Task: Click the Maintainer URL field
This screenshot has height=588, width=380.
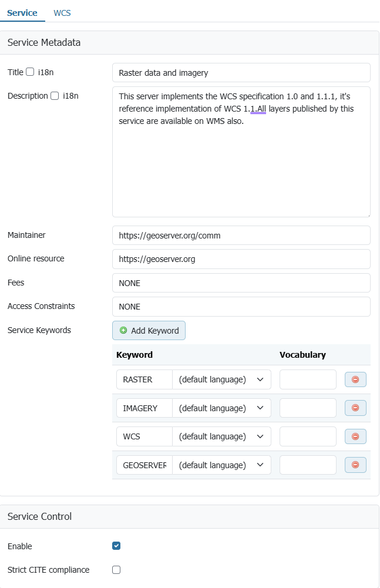Action: point(241,235)
